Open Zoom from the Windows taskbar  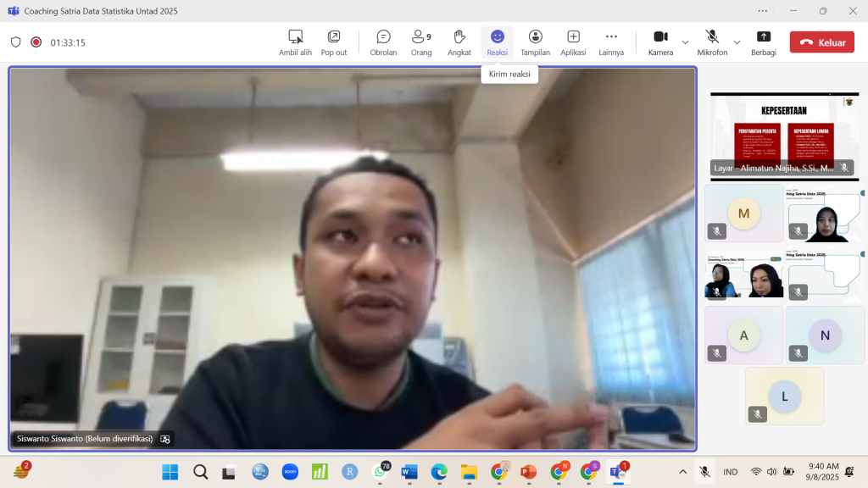point(290,472)
